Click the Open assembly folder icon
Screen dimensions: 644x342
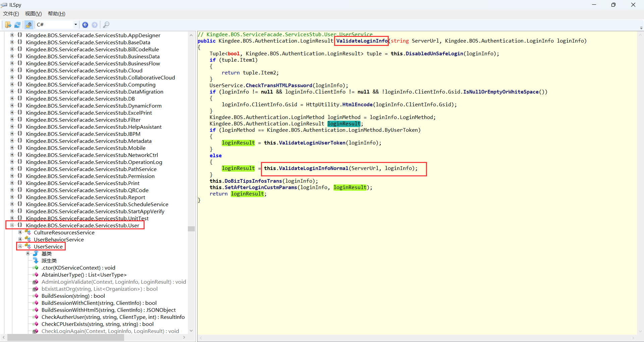point(8,25)
